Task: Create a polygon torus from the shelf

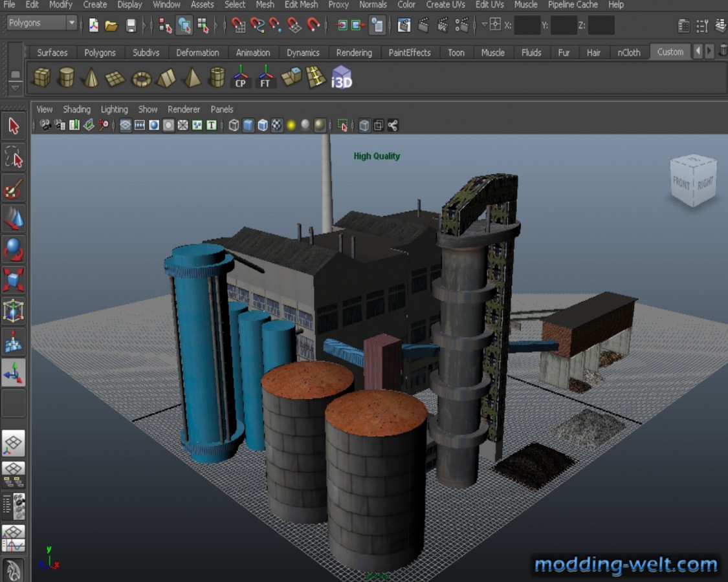Action: click(x=142, y=78)
